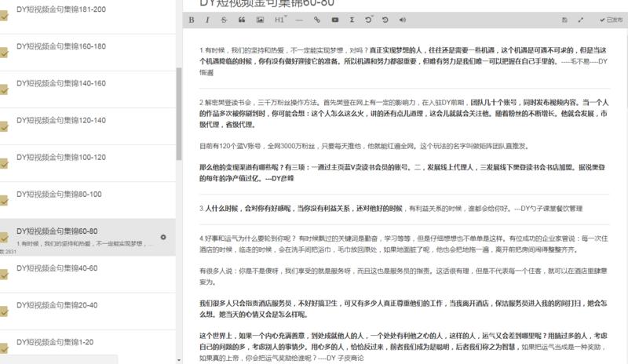Open the H1 heading dropdown
The width and height of the screenshot is (628, 364).
coord(280,20)
